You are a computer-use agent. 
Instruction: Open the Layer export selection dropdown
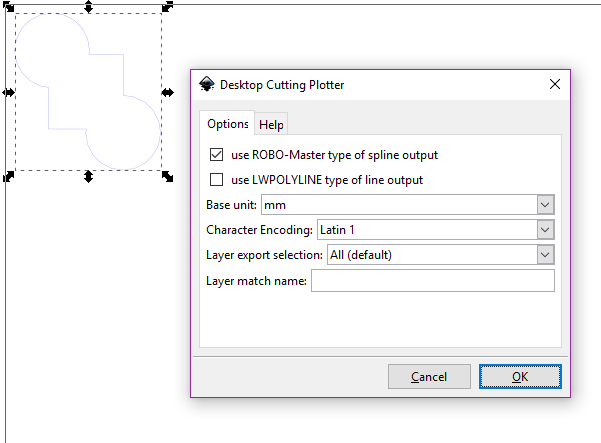(441, 255)
